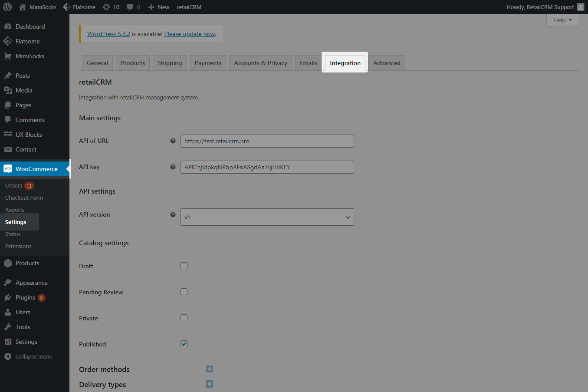This screenshot has width=588, height=392.
Task: Open Tools wrench icon
Action: coord(8,327)
